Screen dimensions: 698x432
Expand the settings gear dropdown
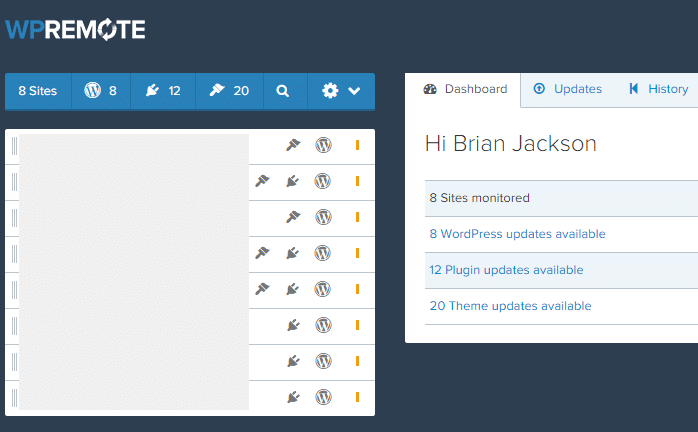click(x=341, y=91)
